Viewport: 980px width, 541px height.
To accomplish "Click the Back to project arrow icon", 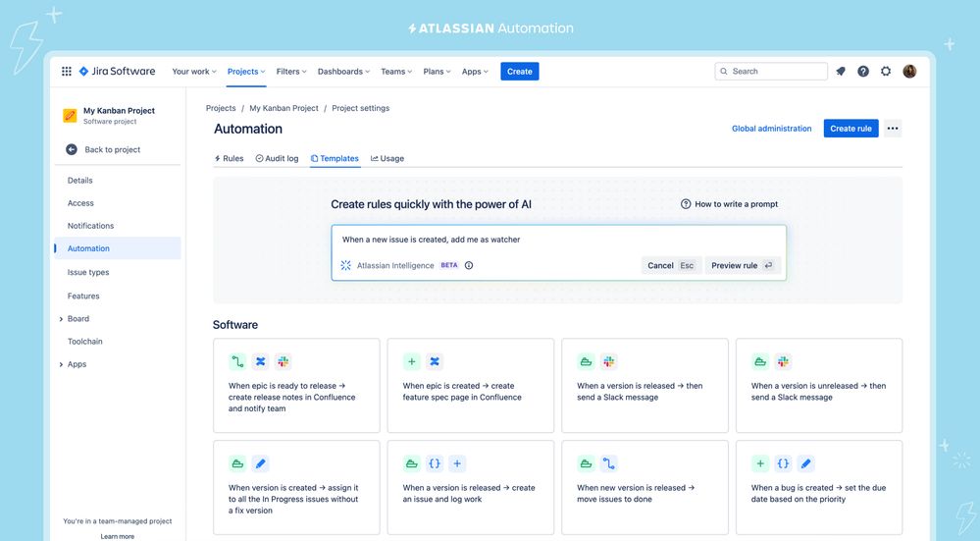I will [x=72, y=149].
